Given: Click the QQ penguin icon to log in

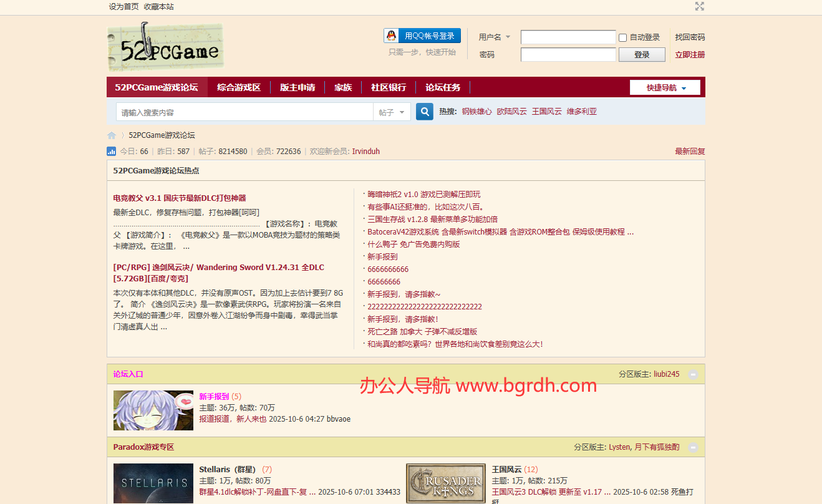Looking at the screenshot, I should (x=391, y=36).
